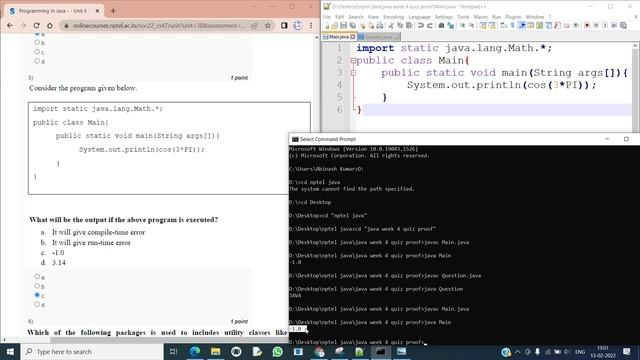Click Chrome's back arrow
This screenshot has width=640, height=360.
(x=10, y=25)
